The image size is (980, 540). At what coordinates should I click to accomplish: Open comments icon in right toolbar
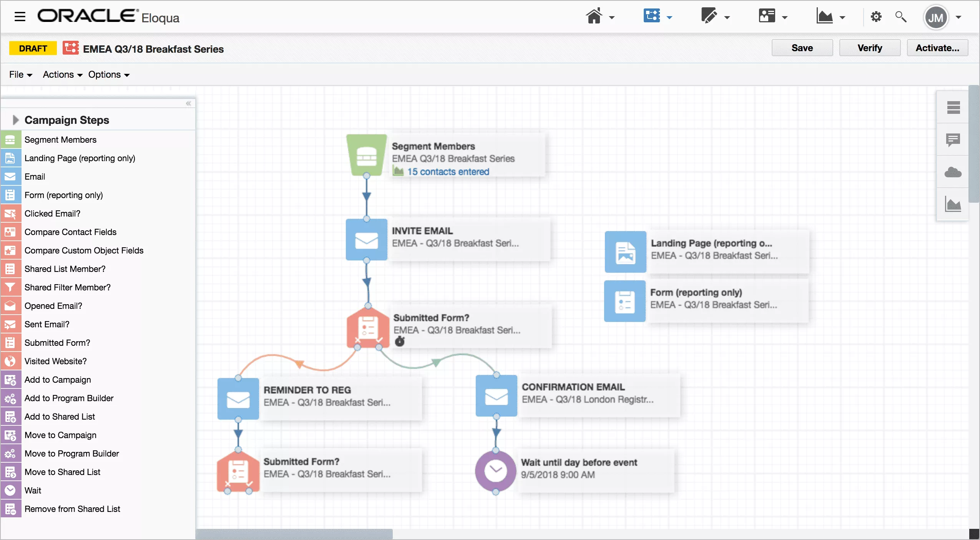pyautogui.click(x=953, y=140)
